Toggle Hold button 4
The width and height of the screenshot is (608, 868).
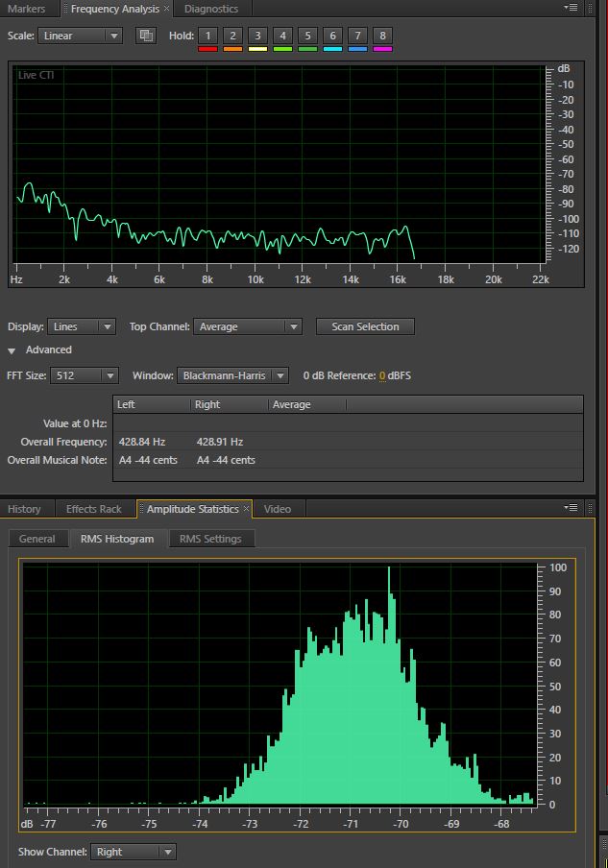click(282, 36)
